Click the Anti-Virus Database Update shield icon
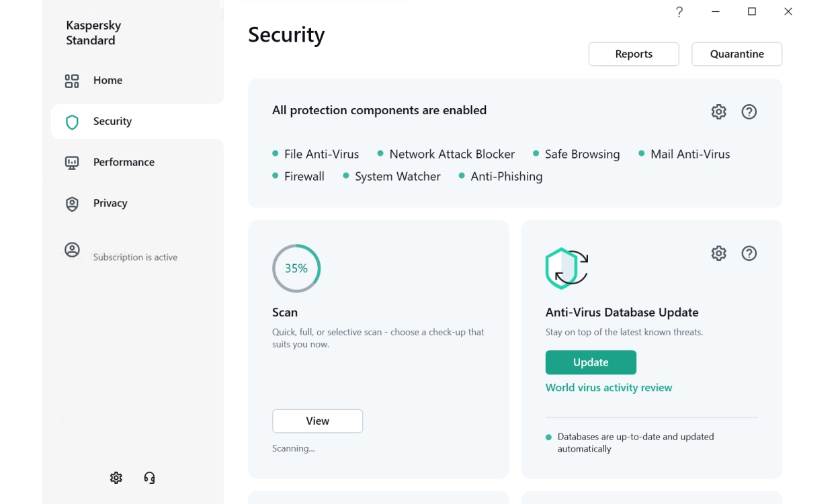 [x=566, y=268]
